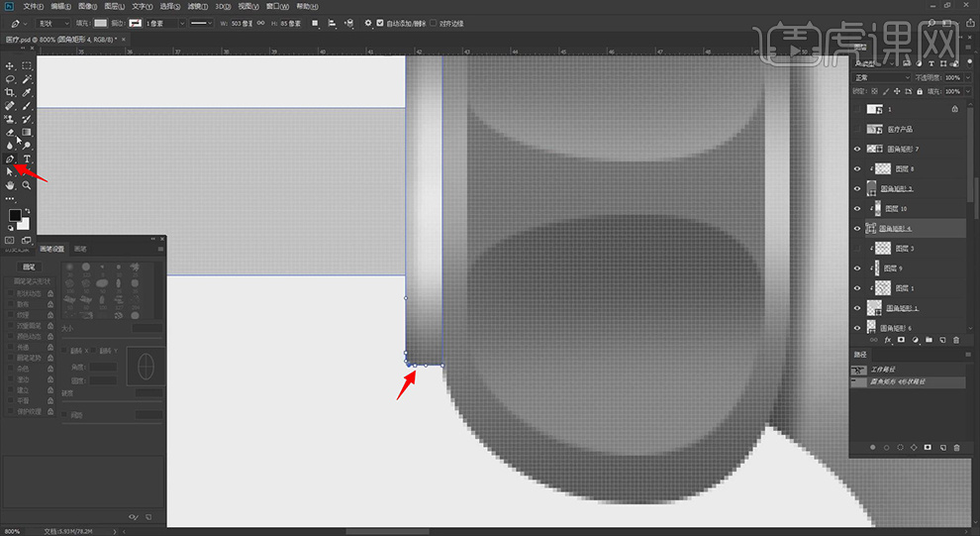Click shape fill color swatch
This screenshot has width=980, height=536.
[101, 23]
